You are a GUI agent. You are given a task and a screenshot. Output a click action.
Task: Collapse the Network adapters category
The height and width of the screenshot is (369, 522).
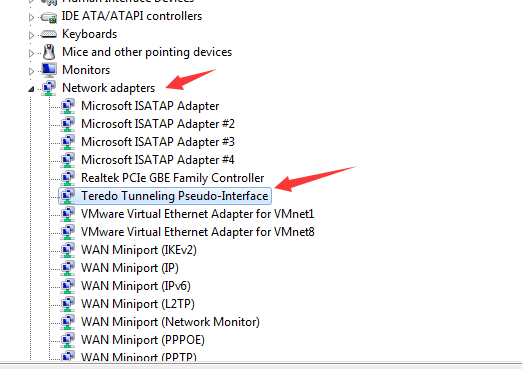(31, 89)
